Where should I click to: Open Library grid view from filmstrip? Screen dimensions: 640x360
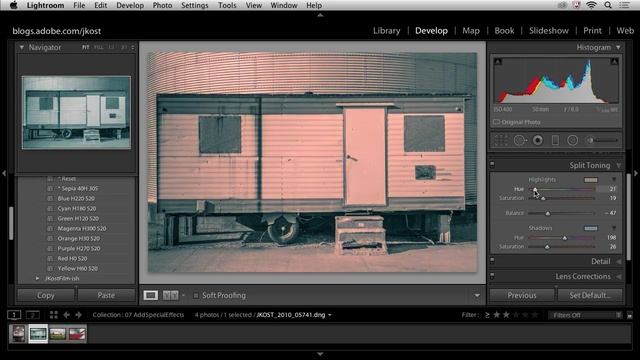[x=53, y=315]
